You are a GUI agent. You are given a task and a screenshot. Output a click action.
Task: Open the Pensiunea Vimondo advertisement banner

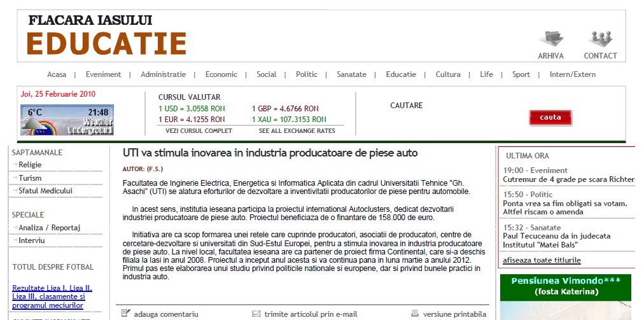coord(566,297)
